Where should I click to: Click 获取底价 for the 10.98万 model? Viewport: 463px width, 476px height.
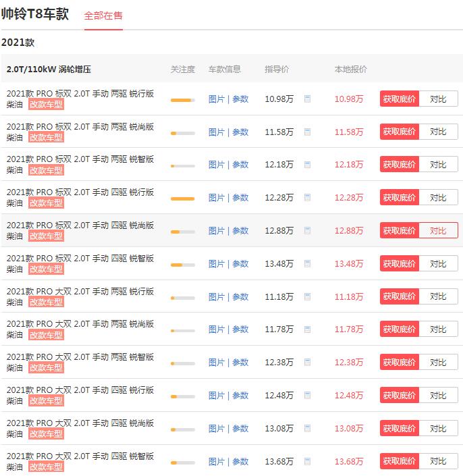[x=400, y=99]
